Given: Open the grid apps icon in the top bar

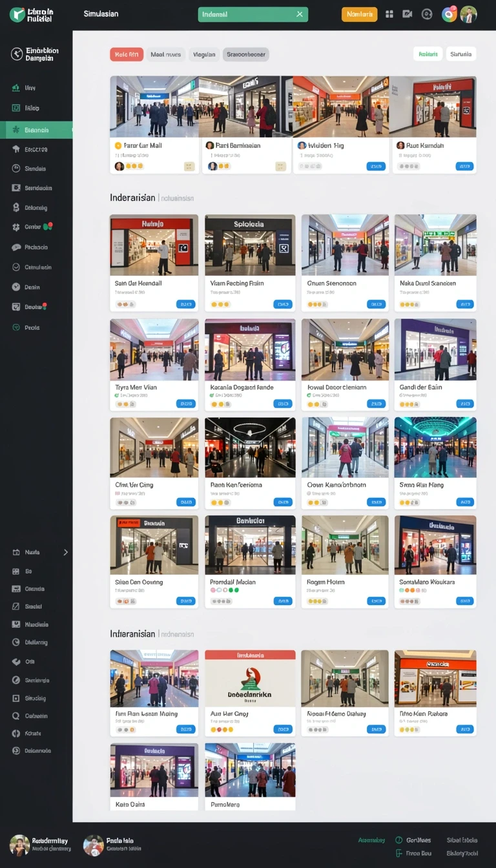Looking at the screenshot, I should [389, 14].
